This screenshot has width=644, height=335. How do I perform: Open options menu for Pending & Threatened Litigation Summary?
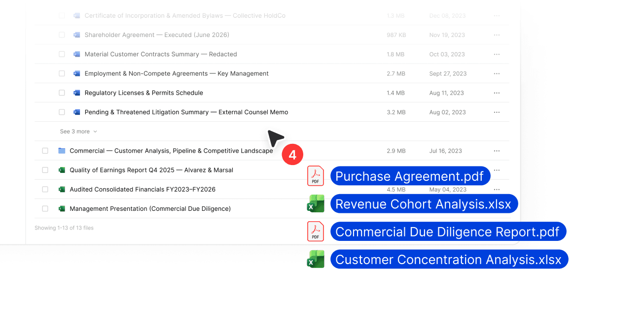pyautogui.click(x=497, y=112)
